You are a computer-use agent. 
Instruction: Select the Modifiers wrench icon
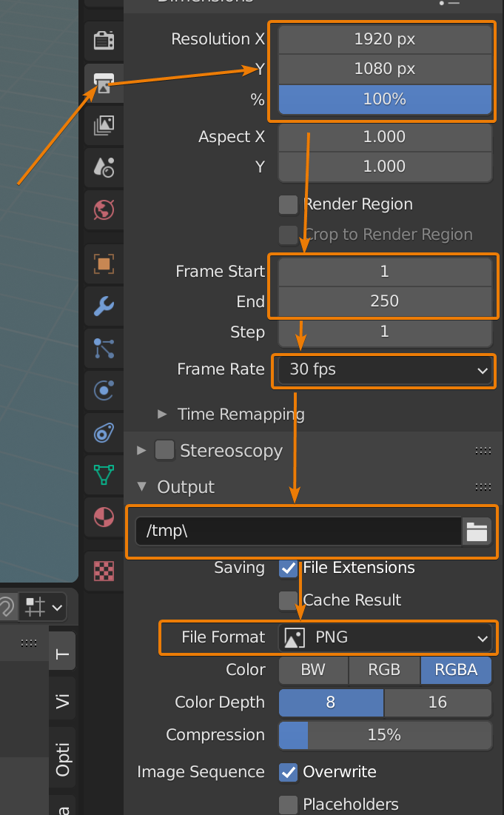coord(104,305)
